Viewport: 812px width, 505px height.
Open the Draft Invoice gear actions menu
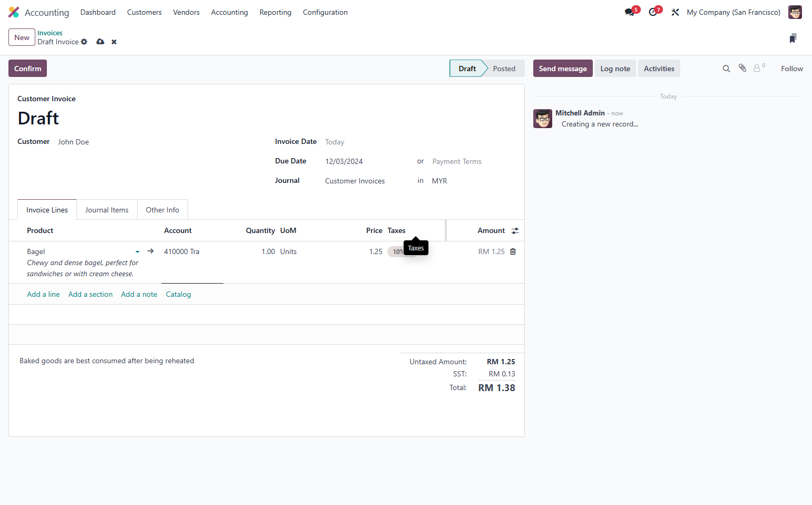tap(84, 42)
